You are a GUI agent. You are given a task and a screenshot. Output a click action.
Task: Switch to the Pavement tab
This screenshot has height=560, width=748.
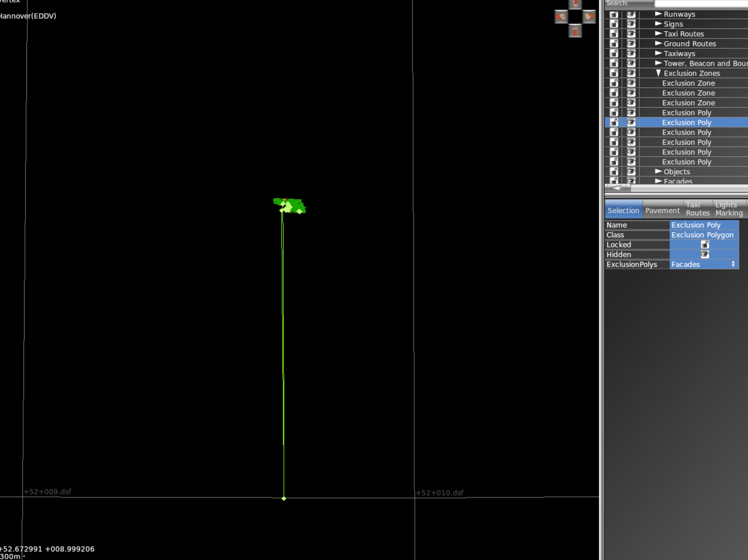pyautogui.click(x=662, y=209)
